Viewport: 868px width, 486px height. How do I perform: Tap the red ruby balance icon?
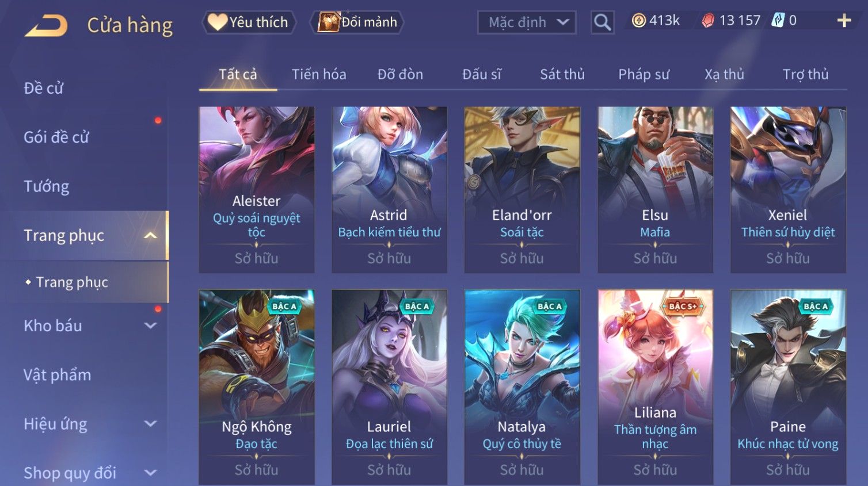coord(708,21)
